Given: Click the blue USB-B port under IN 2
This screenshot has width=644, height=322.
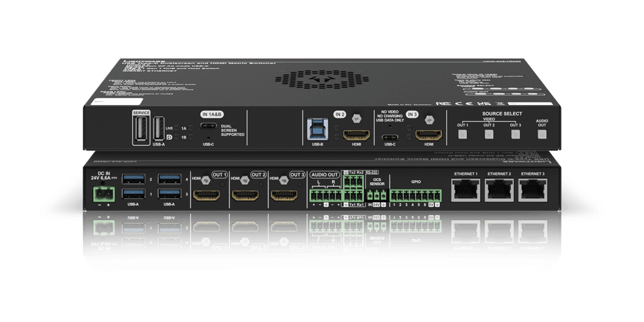Looking at the screenshot, I should [x=317, y=129].
